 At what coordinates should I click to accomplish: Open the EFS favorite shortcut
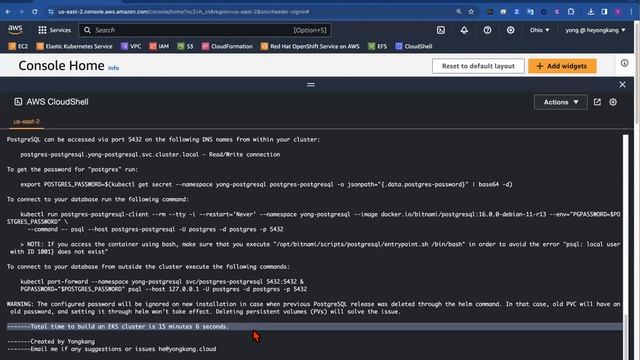tap(378, 46)
